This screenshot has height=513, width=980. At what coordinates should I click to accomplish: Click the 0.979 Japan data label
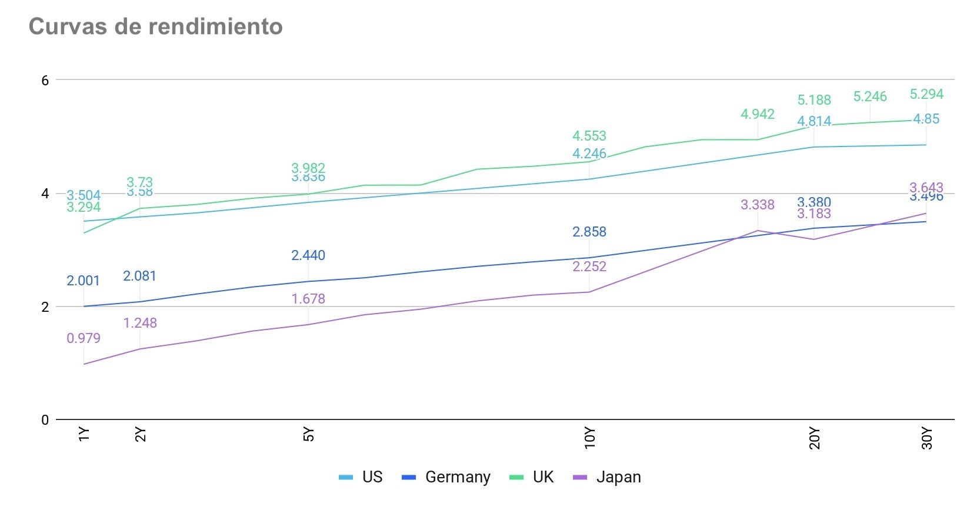click(x=84, y=338)
